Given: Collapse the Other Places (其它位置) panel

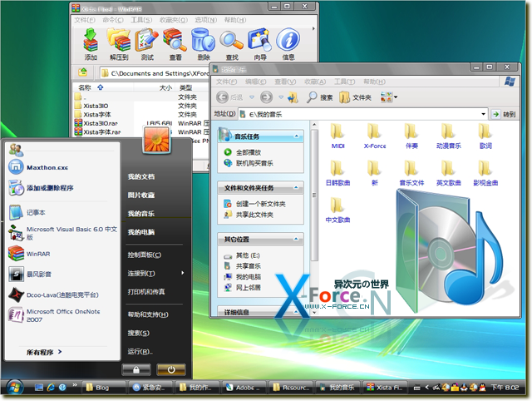Looking at the screenshot, I should (x=296, y=239).
